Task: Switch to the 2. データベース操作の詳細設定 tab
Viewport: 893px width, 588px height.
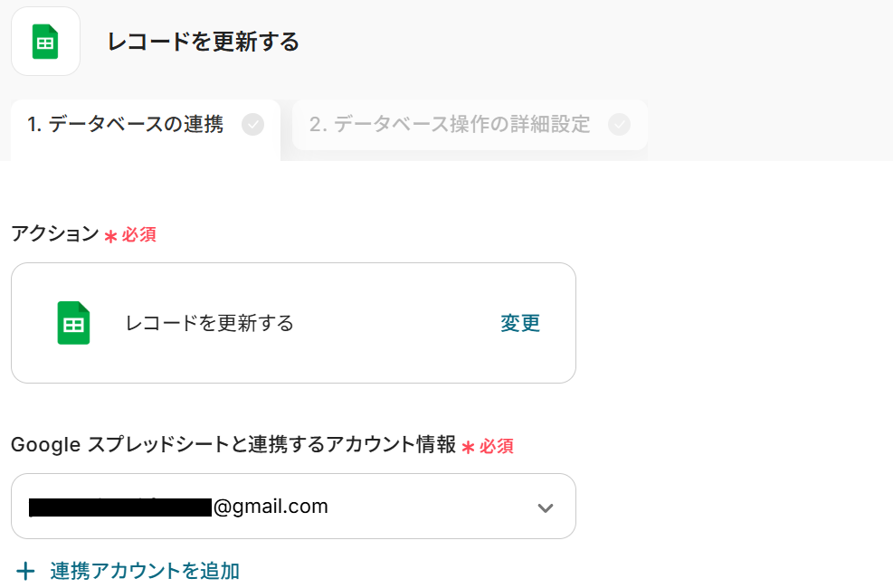Action: click(x=450, y=125)
